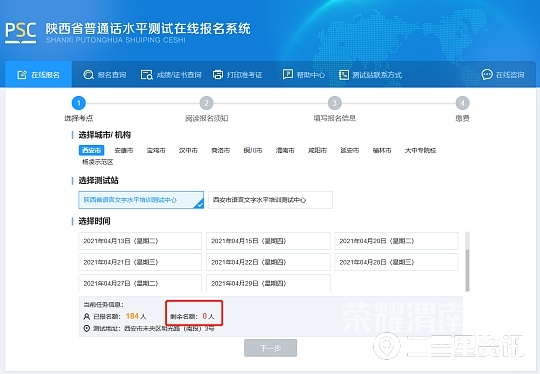Click the date list vertical scrollbar

(467, 262)
